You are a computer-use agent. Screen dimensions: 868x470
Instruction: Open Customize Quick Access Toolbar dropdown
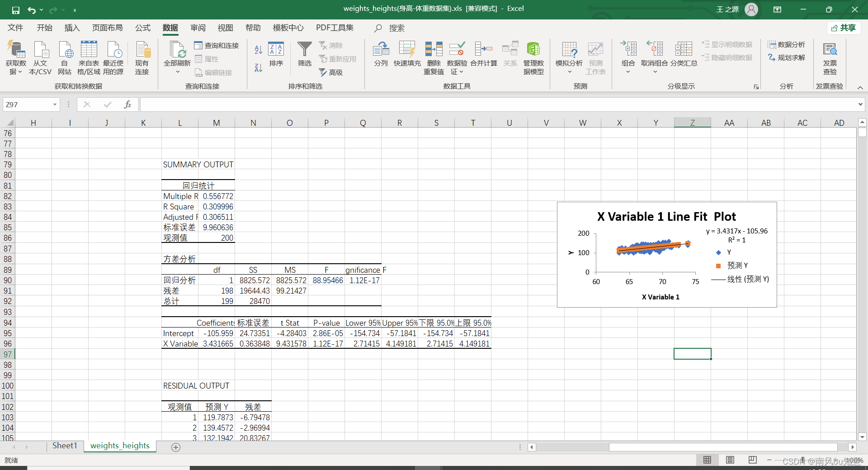pyautogui.click(x=75, y=9)
